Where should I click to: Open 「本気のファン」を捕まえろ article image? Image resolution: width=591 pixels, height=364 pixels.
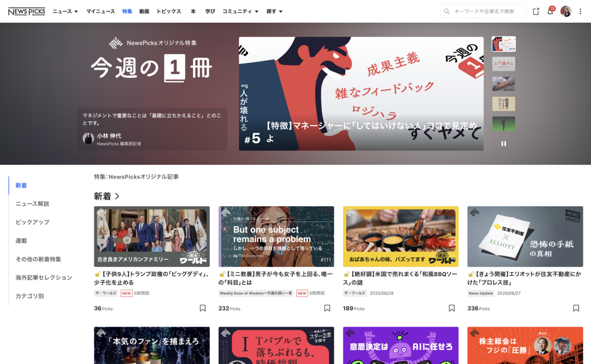tap(152, 345)
